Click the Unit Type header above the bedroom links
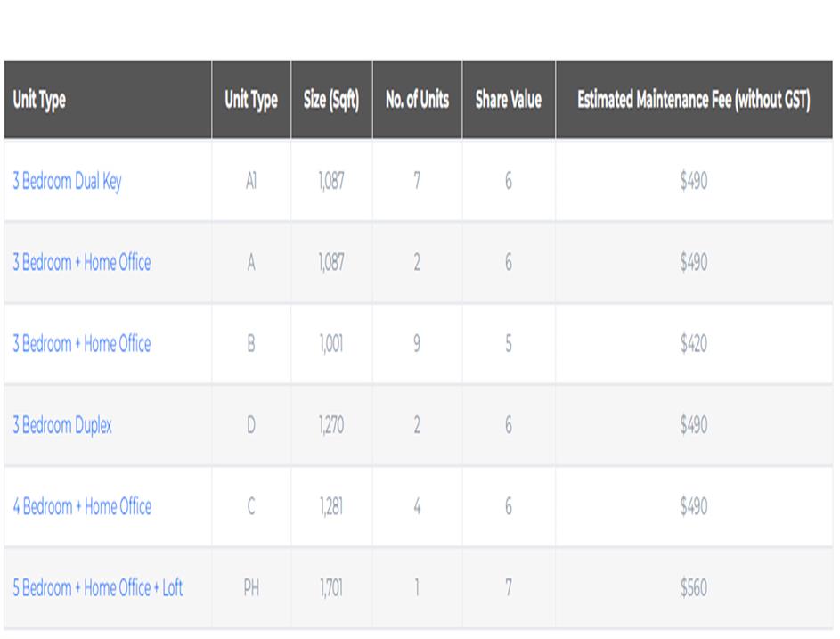Viewport: 840px width, 639px height. coord(39,100)
